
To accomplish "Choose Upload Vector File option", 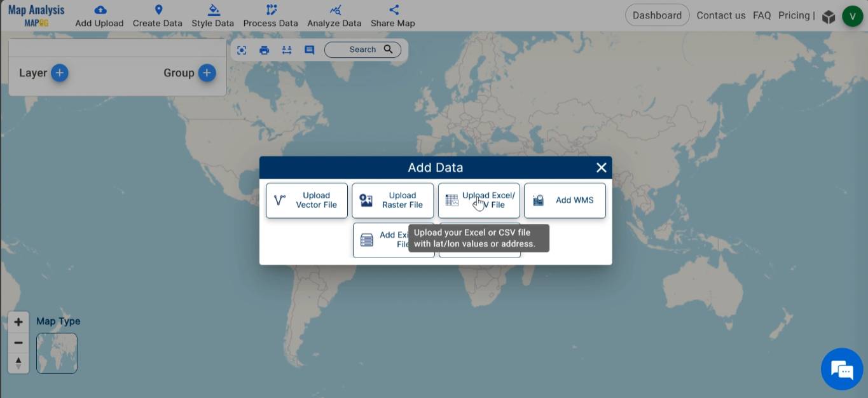I will 307,200.
